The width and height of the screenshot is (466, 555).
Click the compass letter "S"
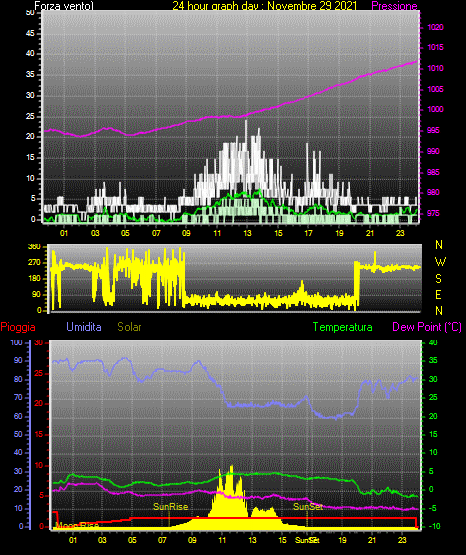(438, 279)
